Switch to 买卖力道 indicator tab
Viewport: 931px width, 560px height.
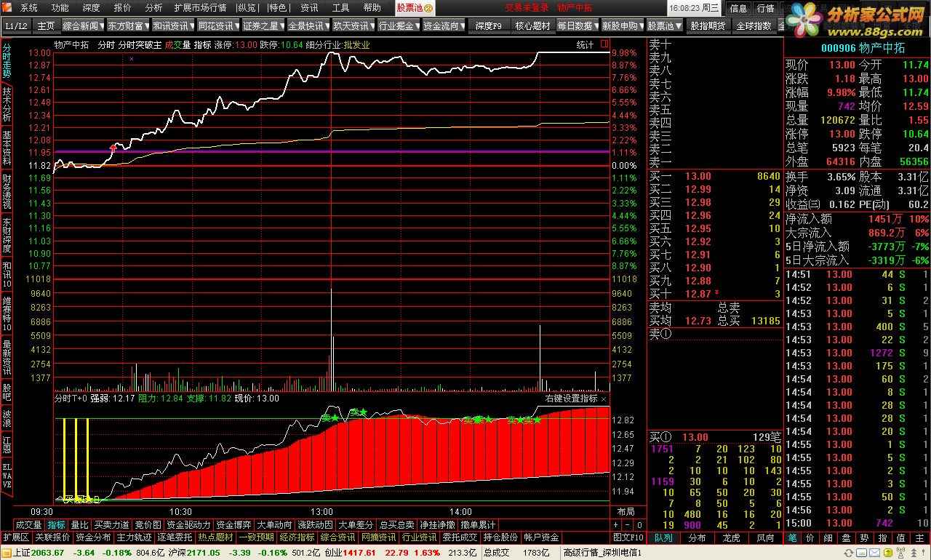tap(111, 524)
